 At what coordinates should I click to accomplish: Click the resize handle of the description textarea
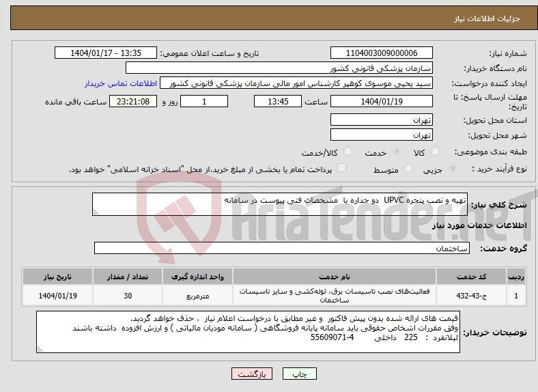point(96,212)
